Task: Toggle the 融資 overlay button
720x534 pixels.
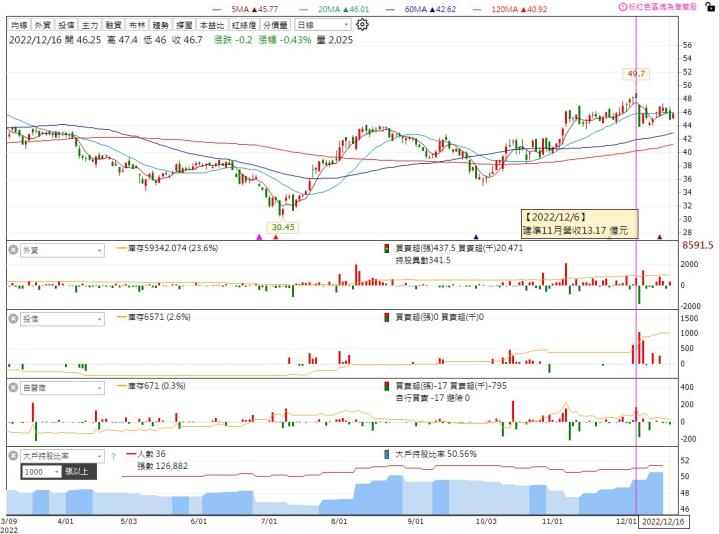Action: (x=113, y=25)
